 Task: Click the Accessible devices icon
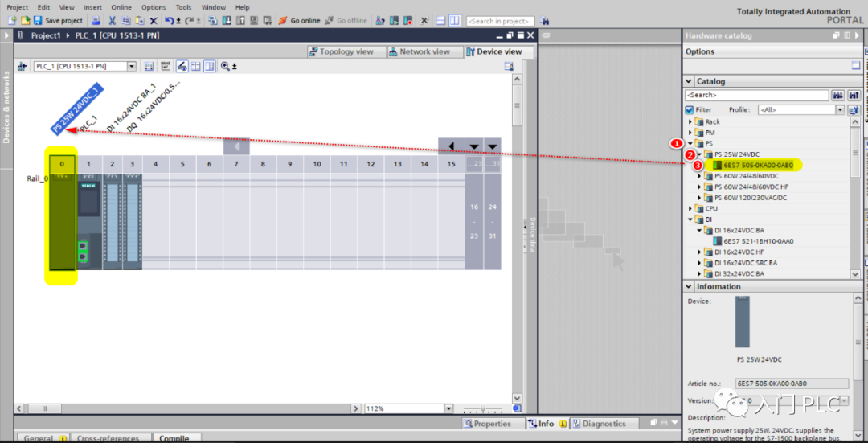[380, 20]
